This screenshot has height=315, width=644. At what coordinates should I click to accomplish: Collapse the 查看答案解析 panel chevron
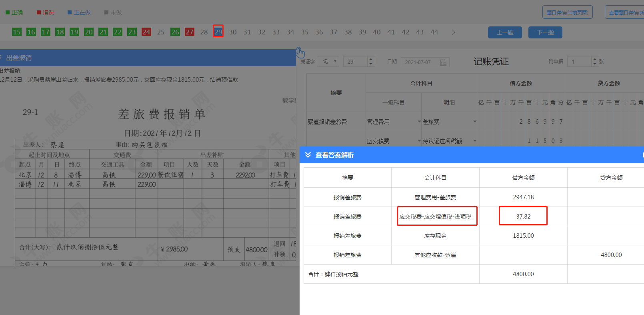(x=308, y=155)
